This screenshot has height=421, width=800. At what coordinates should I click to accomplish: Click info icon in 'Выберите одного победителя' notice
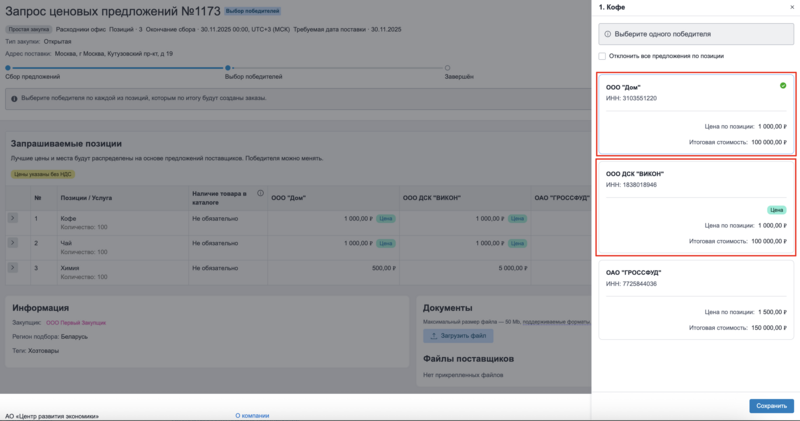(x=607, y=33)
